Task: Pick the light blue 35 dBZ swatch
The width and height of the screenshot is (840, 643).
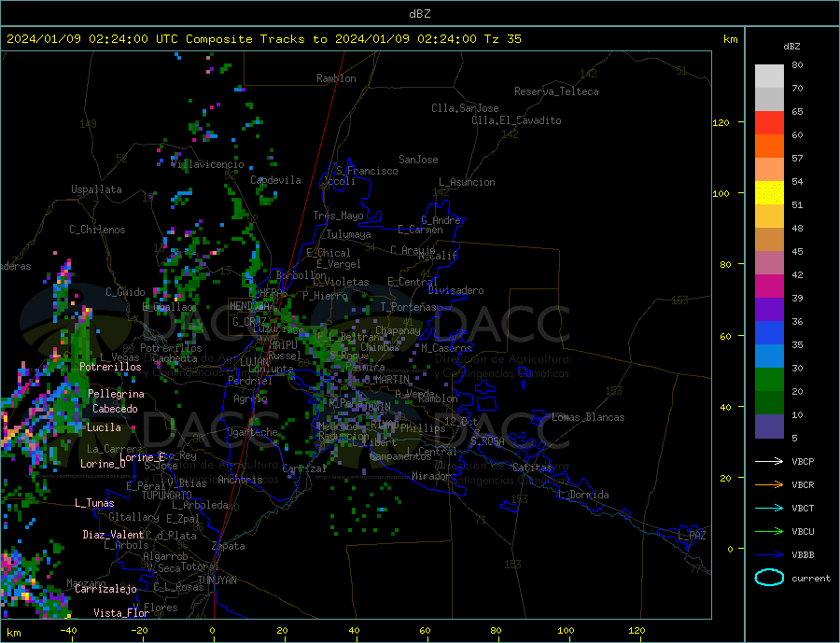Action: [769, 356]
